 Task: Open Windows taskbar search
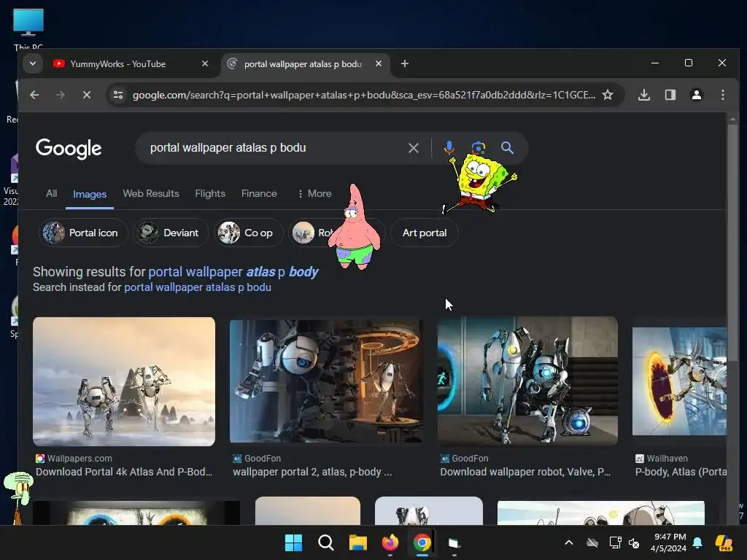(326, 542)
